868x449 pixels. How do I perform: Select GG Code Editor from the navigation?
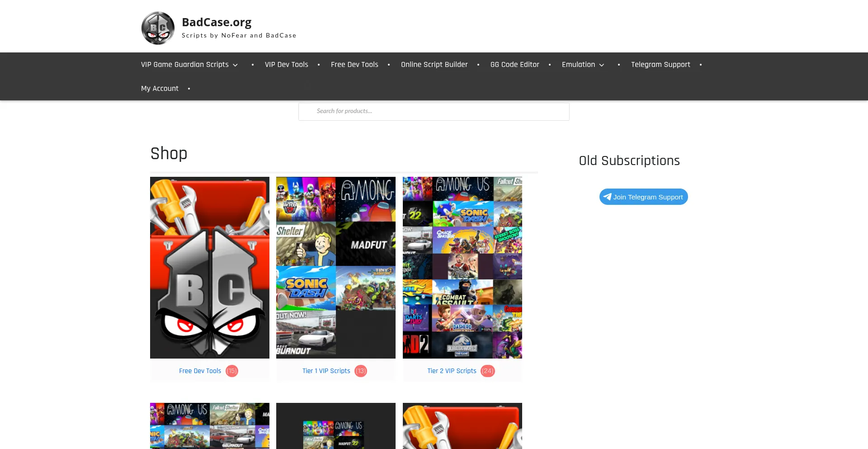[514, 65]
